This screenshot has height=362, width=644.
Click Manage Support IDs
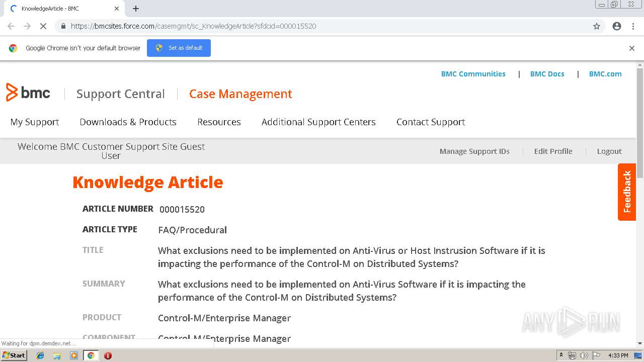click(x=474, y=151)
